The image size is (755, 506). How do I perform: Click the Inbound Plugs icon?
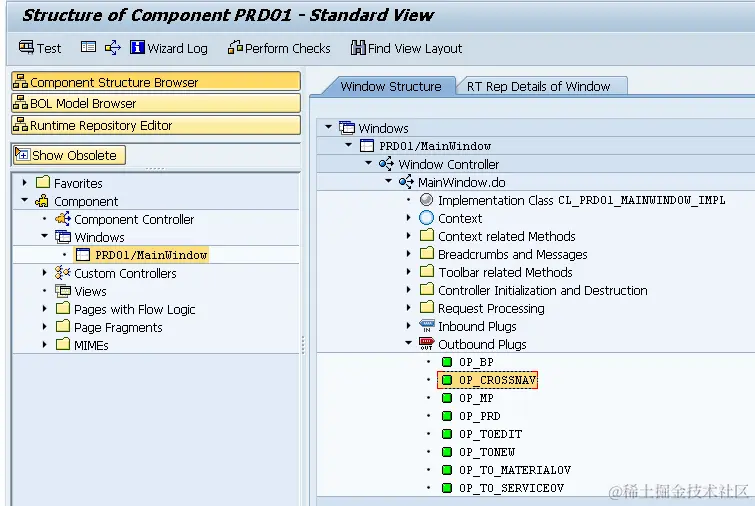[x=427, y=326]
